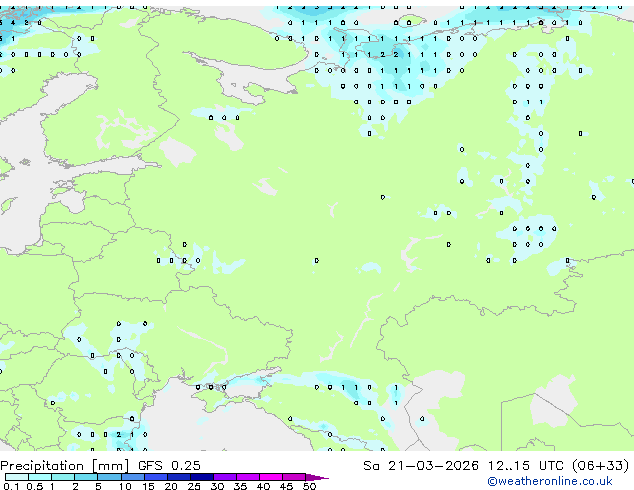Click the '45' legend scale label
The width and height of the screenshot is (634, 490).
(x=286, y=486)
